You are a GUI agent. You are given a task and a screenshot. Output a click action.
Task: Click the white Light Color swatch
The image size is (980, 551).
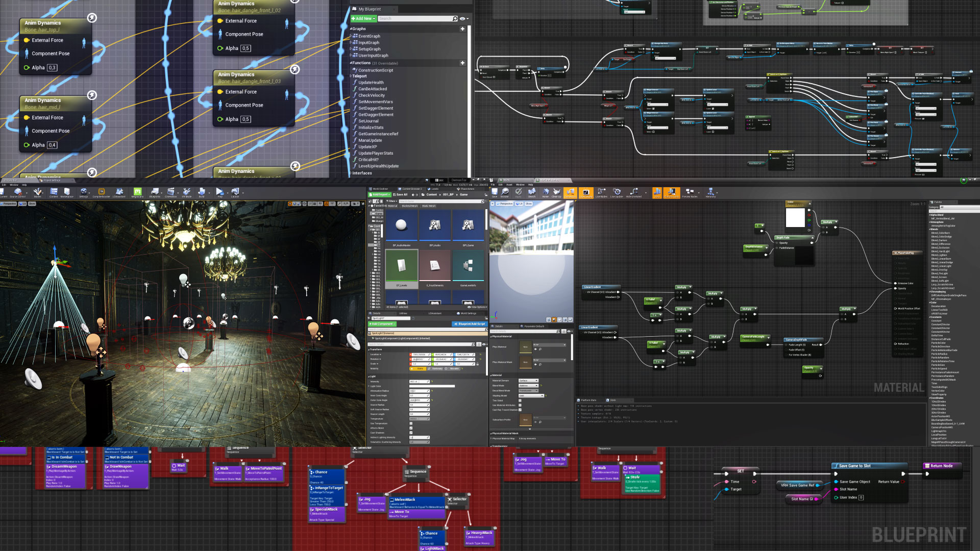click(432, 386)
